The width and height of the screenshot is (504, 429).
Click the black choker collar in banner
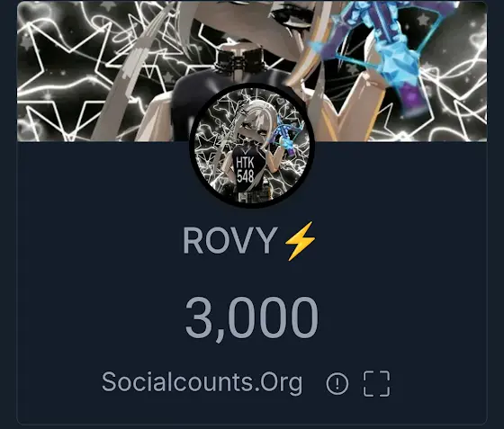pos(239,60)
